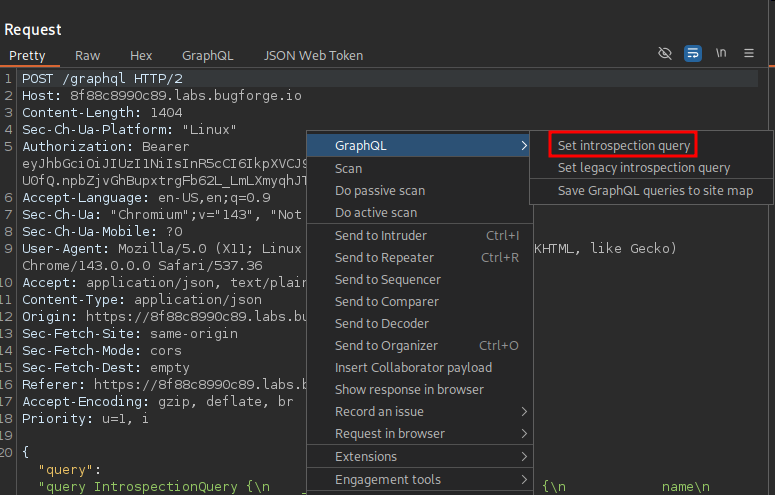Send the request to Intruder
The image size is (775, 495).
click(380, 236)
